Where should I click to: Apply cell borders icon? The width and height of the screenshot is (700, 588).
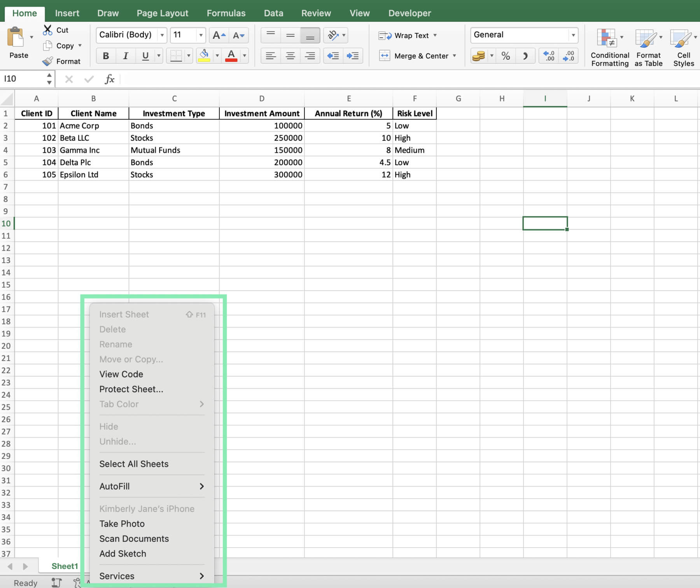coord(176,56)
